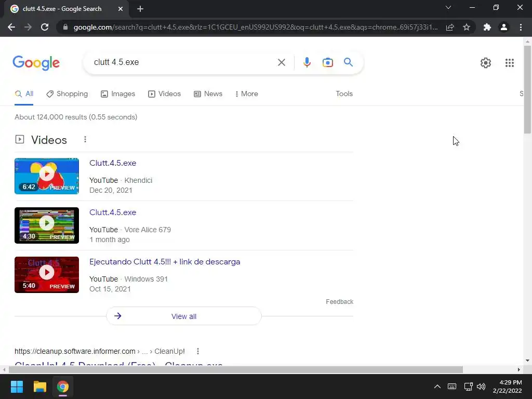532x399 pixels.
Task: Open the Google apps grid
Action: click(x=509, y=63)
